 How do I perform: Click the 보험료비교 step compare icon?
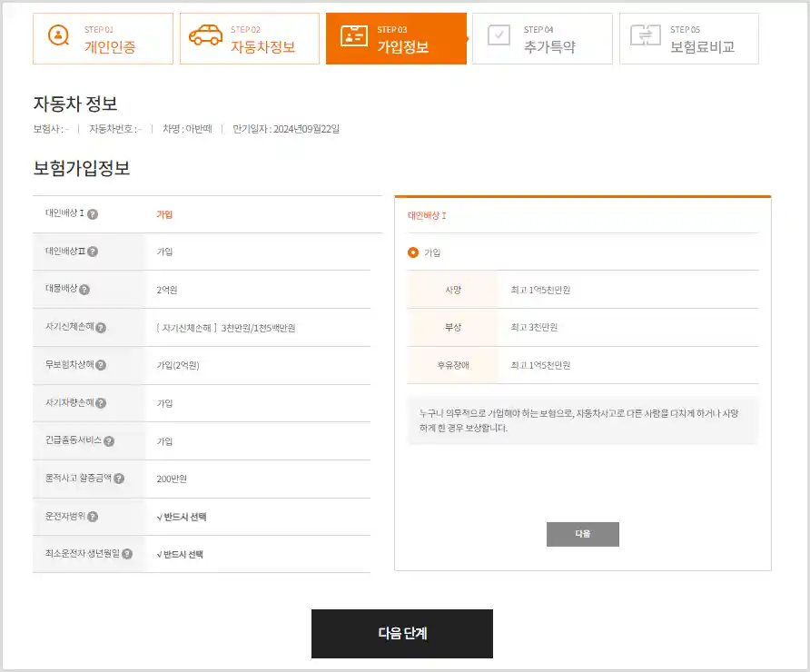(646, 35)
